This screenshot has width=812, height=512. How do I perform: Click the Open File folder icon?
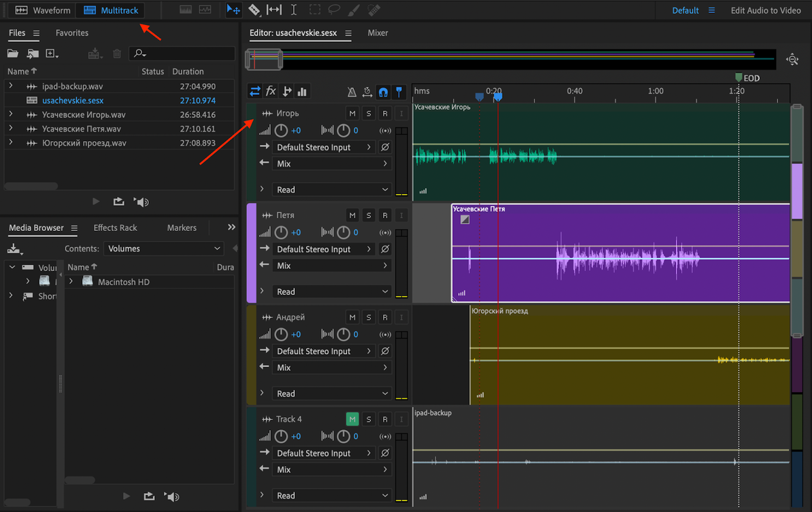coord(13,54)
